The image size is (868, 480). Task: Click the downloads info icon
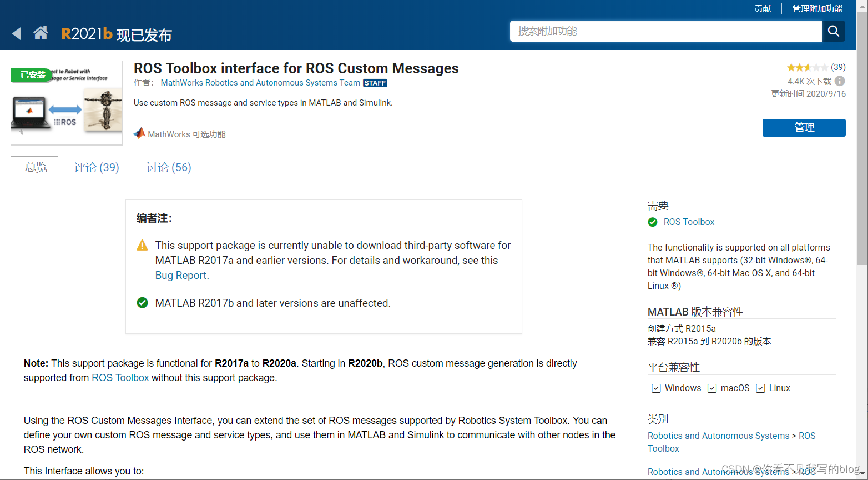pos(840,81)
